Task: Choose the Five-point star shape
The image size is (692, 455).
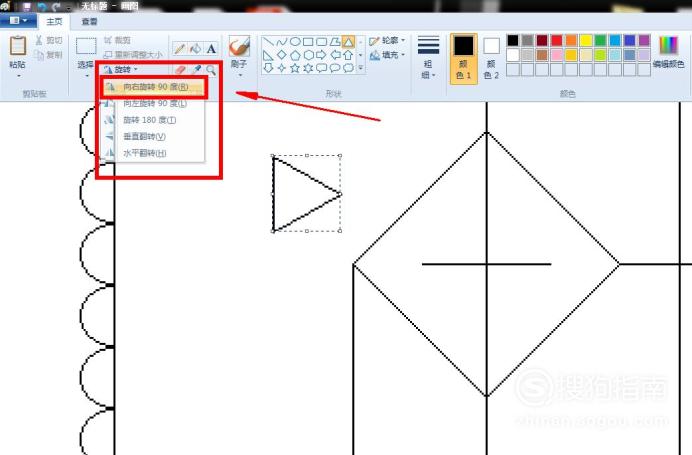Action: (x=295, y=68)
